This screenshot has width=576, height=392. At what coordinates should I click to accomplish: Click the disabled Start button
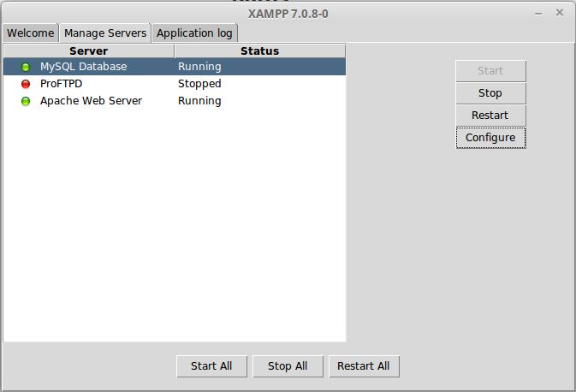pyautogui.click(x=490, y=71)
